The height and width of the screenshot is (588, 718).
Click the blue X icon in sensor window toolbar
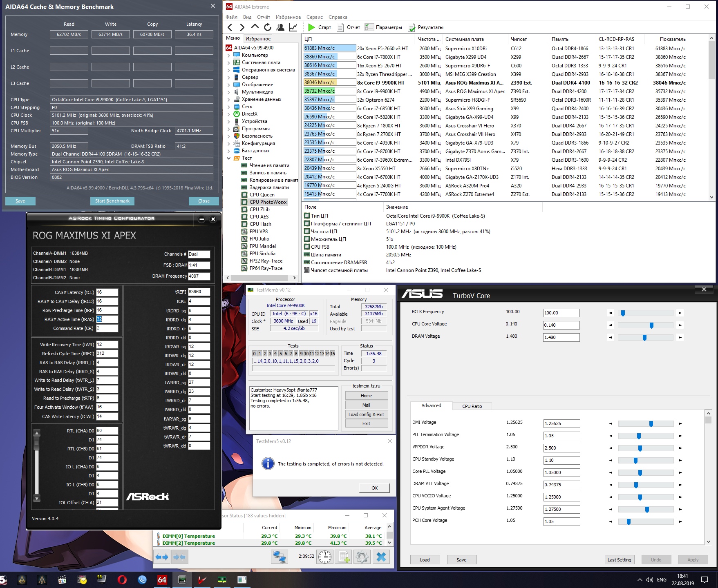tap(381, 557)
